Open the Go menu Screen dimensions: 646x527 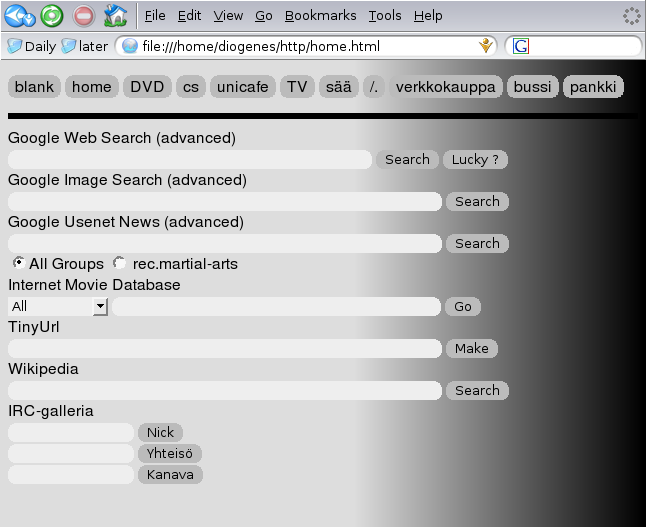tap(264, 16)
